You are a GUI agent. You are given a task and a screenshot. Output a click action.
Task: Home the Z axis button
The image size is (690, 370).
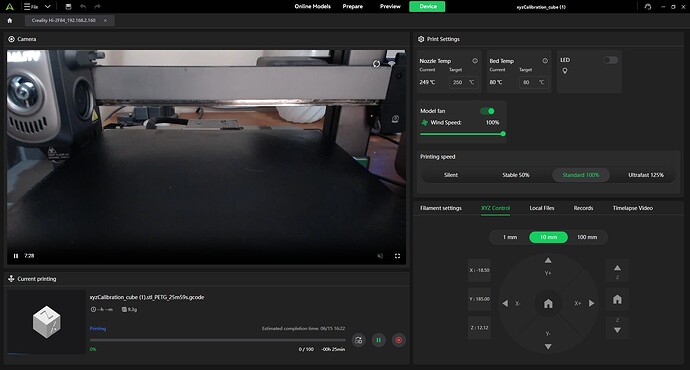[617, 300]
